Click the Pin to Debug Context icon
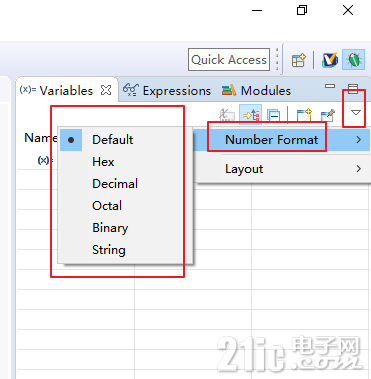Image resolution: width=371 pixels, height=379 pixels. point(327,115)
